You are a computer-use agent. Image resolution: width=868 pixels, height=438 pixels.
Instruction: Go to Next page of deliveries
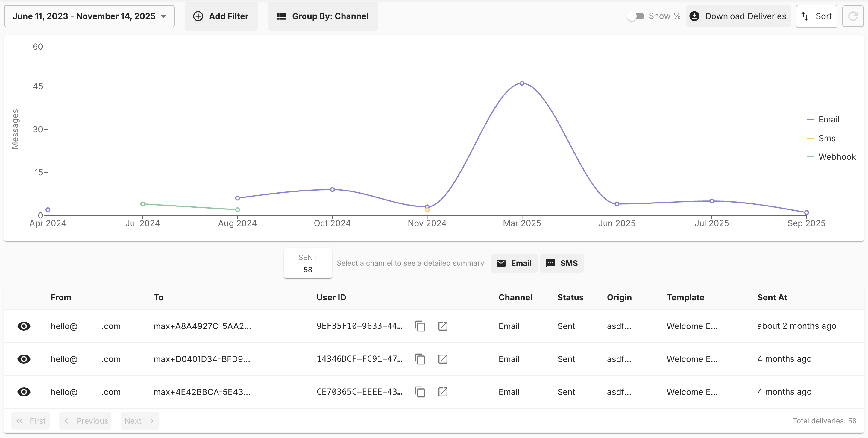click(x=139, y=421)
